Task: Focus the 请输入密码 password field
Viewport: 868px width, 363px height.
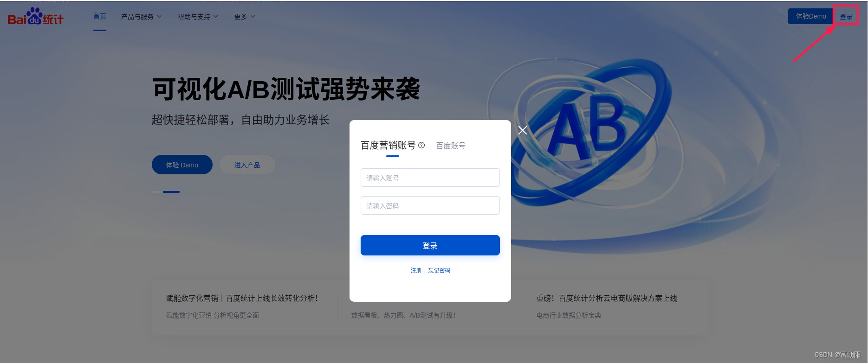Action: coord(430,205)
